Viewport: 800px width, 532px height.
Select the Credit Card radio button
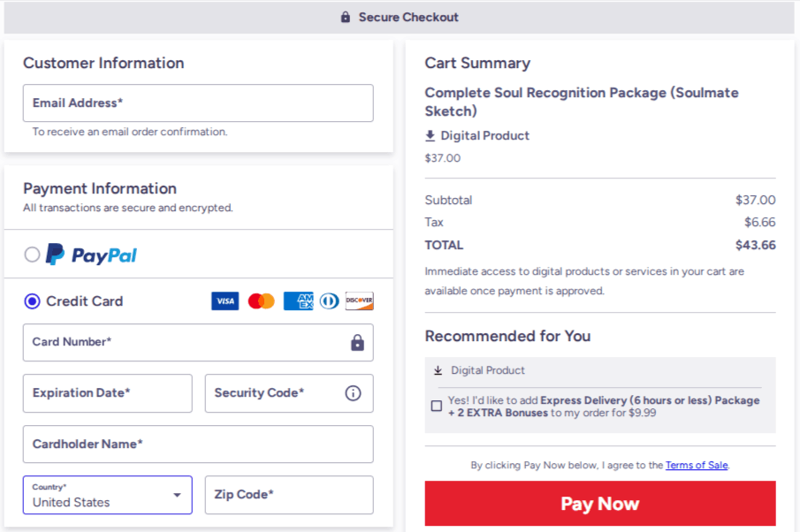coord(33,301)
